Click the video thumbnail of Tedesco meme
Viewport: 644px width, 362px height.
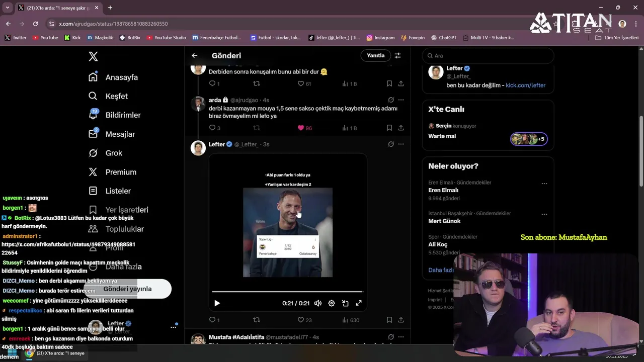click(288, 232)
